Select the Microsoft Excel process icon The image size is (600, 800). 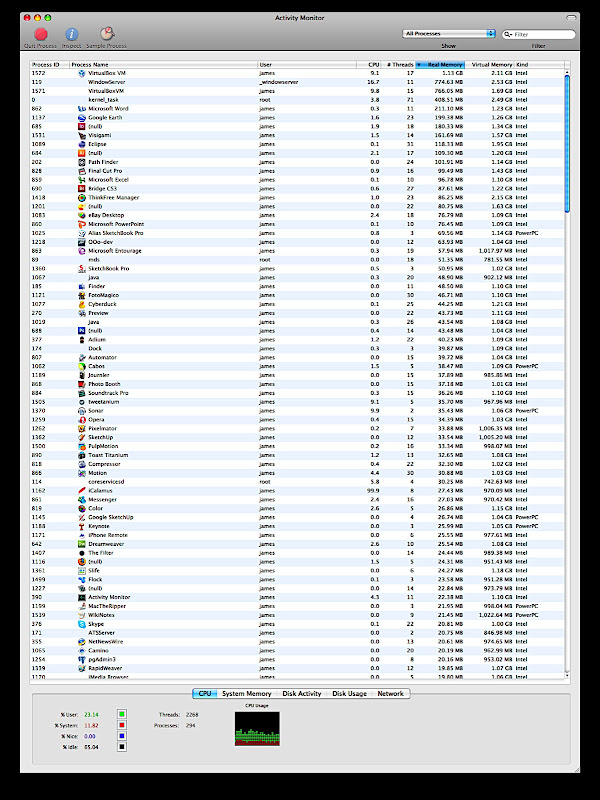click(x=82, y=180)
